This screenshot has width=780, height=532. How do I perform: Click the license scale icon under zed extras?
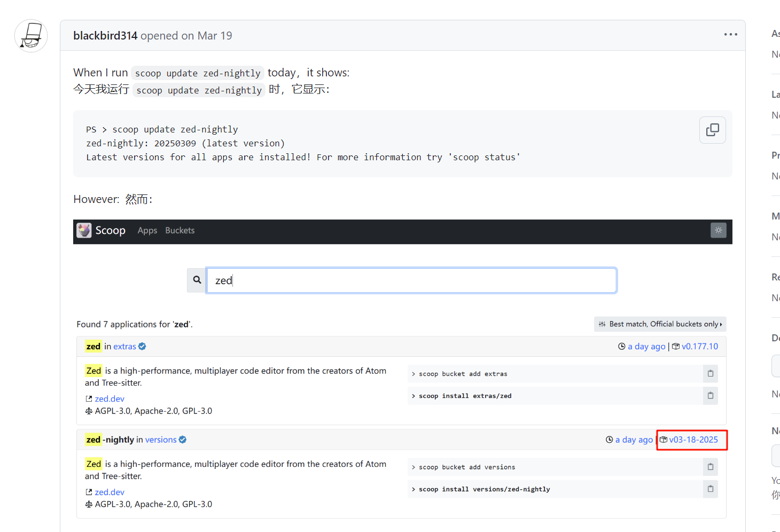tap(89, 411)
